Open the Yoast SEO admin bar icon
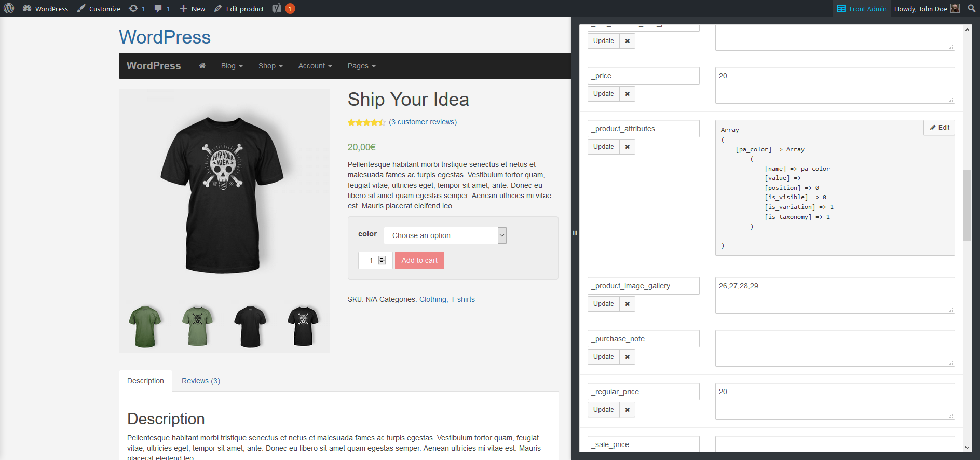Screen dimensions: 980x460 (277, 8)
